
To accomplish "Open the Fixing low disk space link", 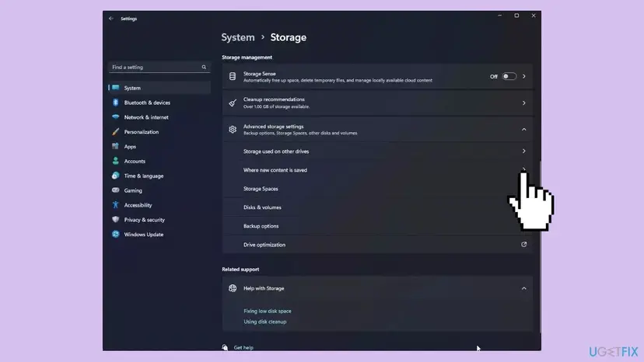I will tap(268, 311).
